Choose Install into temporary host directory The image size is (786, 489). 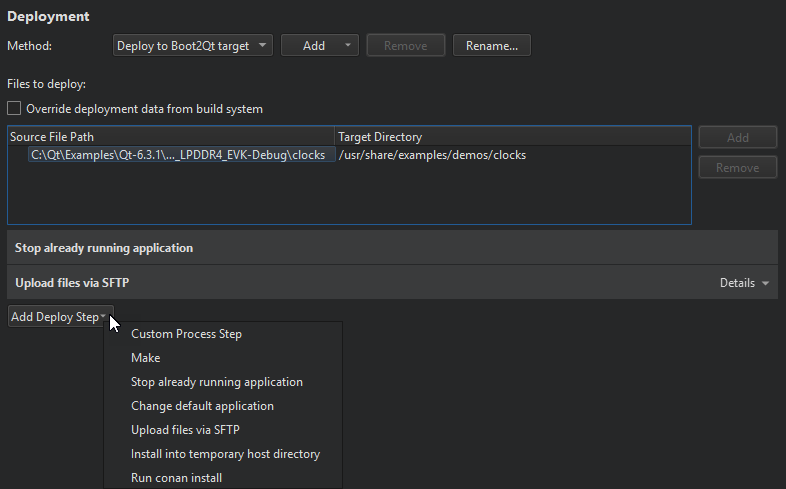point(225,454)
